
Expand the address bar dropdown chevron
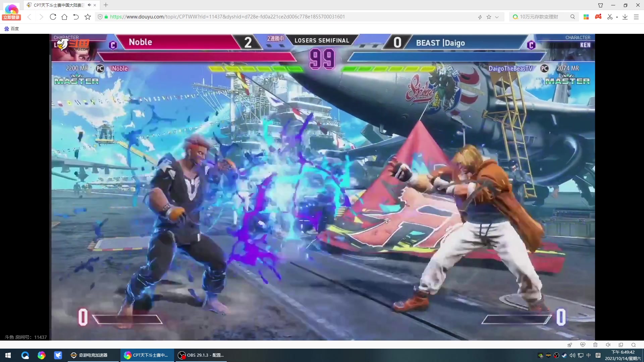[x=497, y=17]
